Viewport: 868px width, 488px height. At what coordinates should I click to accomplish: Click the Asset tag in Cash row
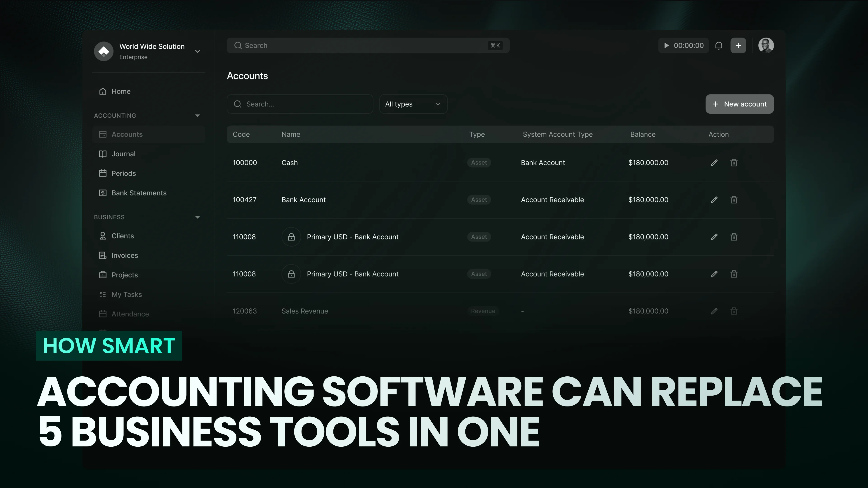pos(479,163)
